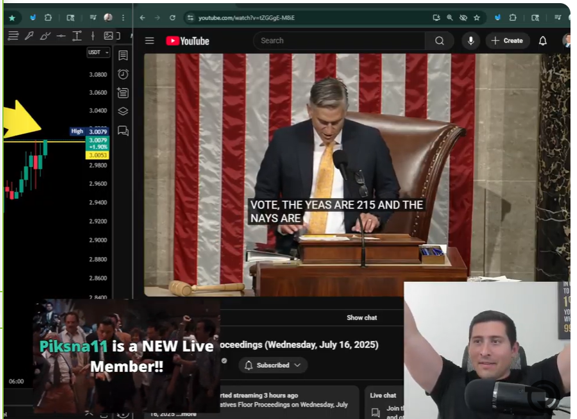This screenshot has height=419, width=577.
Task: Open the three-dot browser menu in the left window
Action: click(123, 18)
